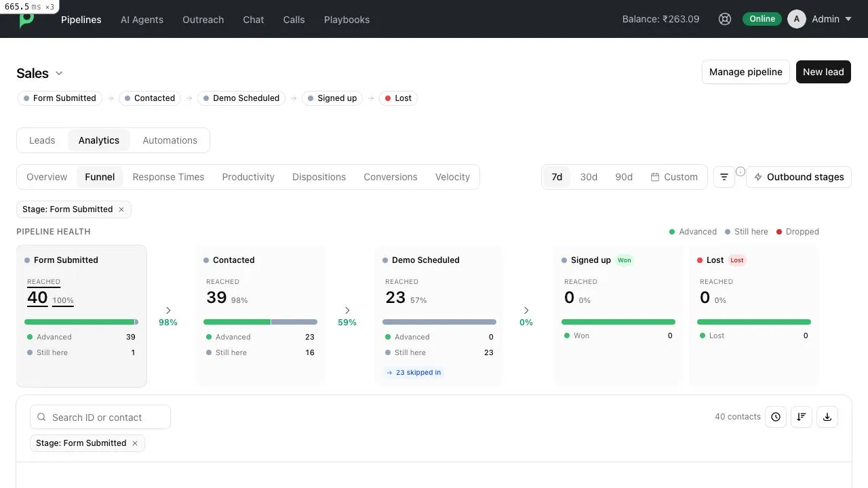
Task: Click the chevron between Contacted and Demo Scheduled
Action: [347, 310]
